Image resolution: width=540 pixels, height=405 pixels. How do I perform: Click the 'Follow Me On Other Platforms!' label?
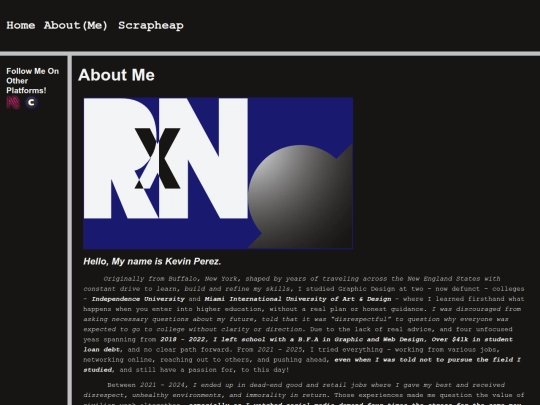pos(32,81)
